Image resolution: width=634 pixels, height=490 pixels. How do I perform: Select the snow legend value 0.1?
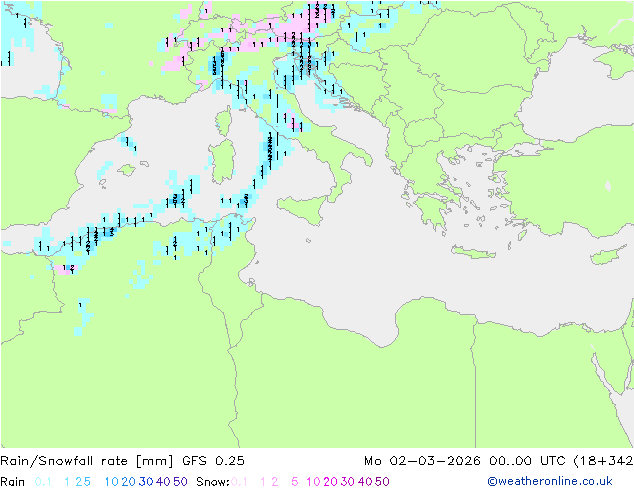click(x=239, y=482)
